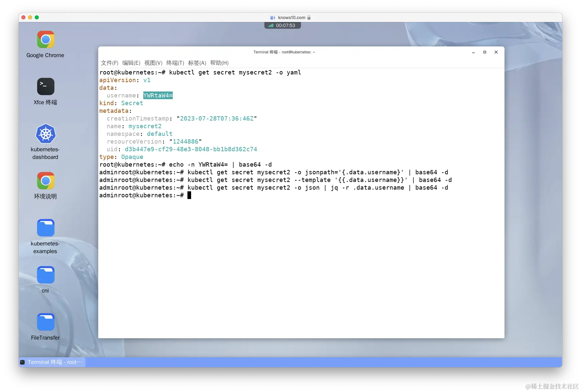Open the 帮助(H) menu
The image size is (581, 392).
click(219, 63)
